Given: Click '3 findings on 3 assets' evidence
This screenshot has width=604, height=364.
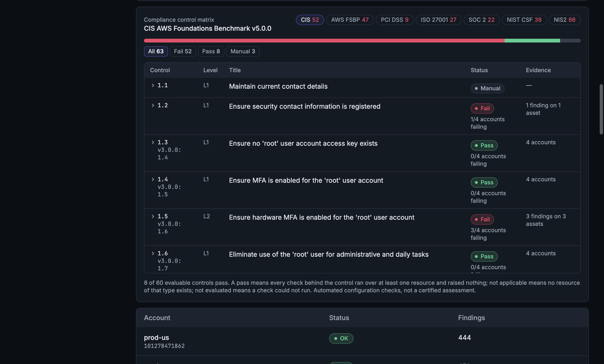Looking at the screenshot, I should pyautogui.click(x=546, y=220).
